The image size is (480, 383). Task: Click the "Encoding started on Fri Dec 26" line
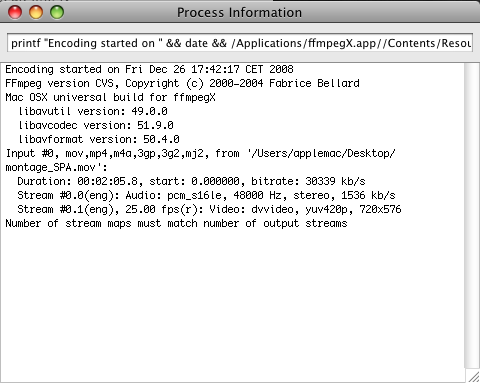tap(149, 69)
